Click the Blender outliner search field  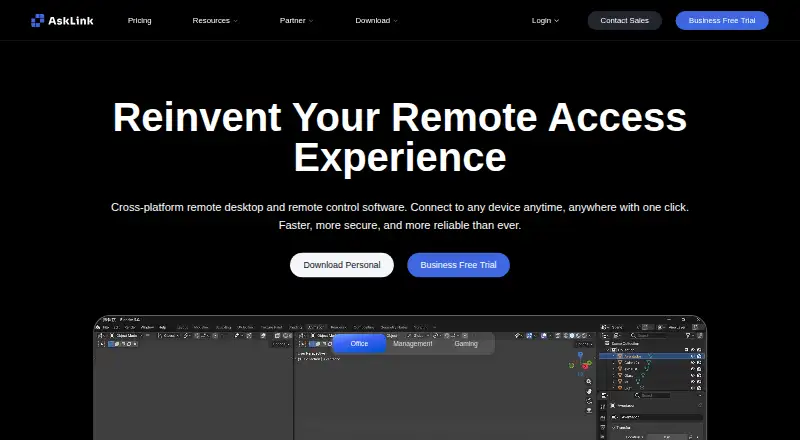[650, 335]
